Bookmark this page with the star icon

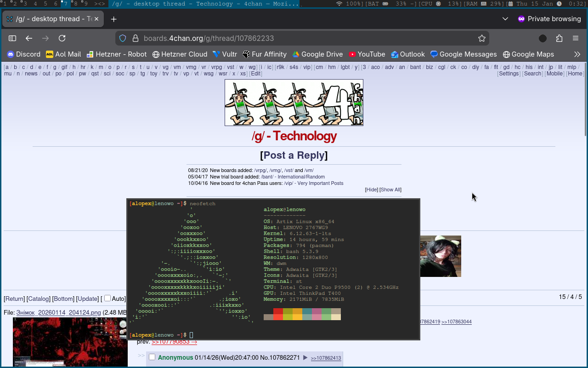point(482,38)
